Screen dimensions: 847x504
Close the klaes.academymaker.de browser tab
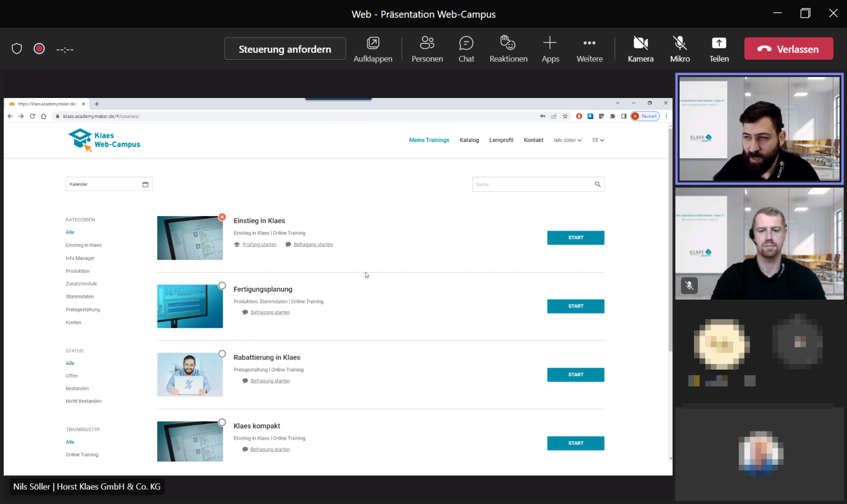pyautogui.click(x=84, y=104)
